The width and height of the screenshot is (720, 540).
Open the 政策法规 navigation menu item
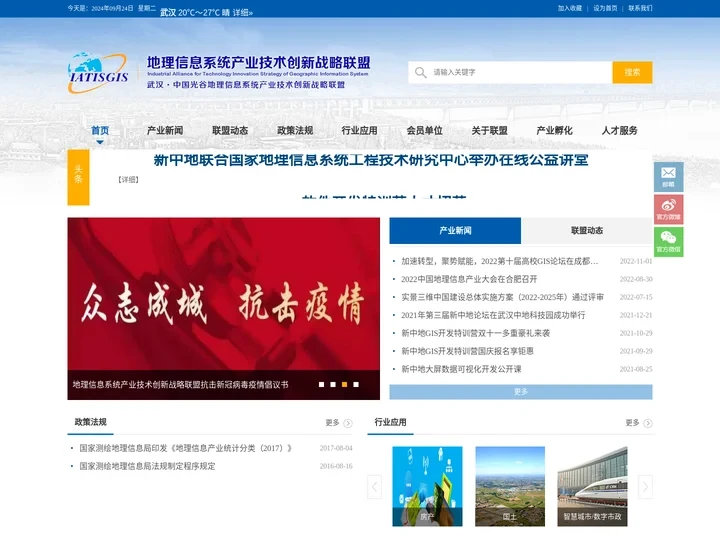tap(295, 130)
